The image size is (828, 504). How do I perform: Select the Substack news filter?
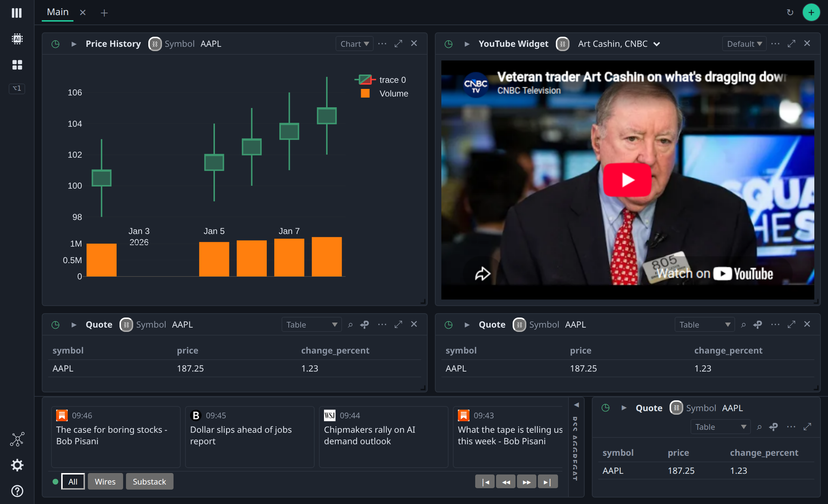coord(149,481)
